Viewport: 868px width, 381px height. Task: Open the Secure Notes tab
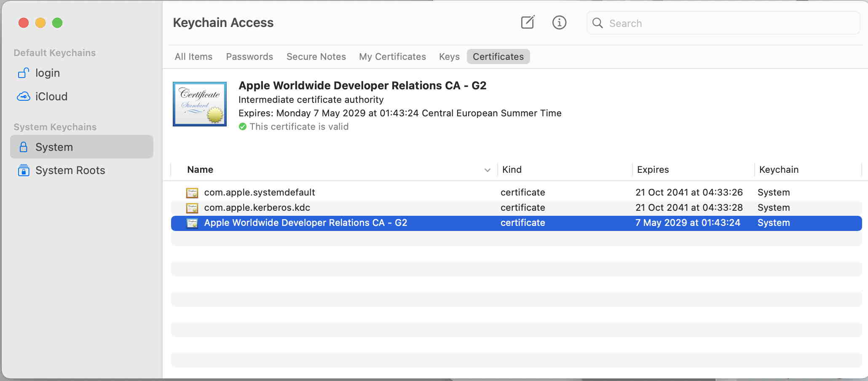[x=316, y=56]
